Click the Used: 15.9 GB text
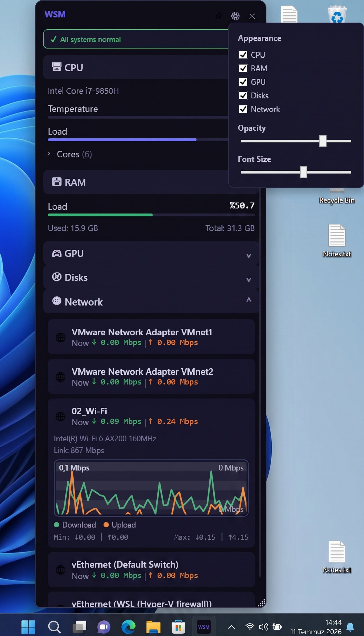Viewport: 364px width, 636px height. point(73,228)
